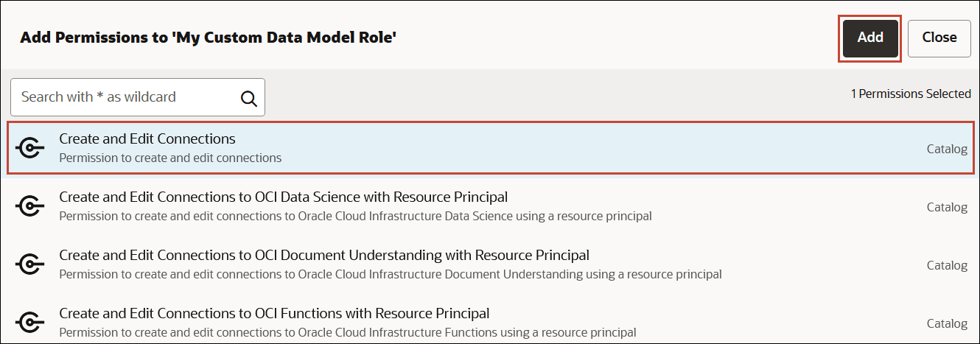Screen dimensions: 980x344
Task: Click the OCI Data Science connection icon
Action: [29, 206]
